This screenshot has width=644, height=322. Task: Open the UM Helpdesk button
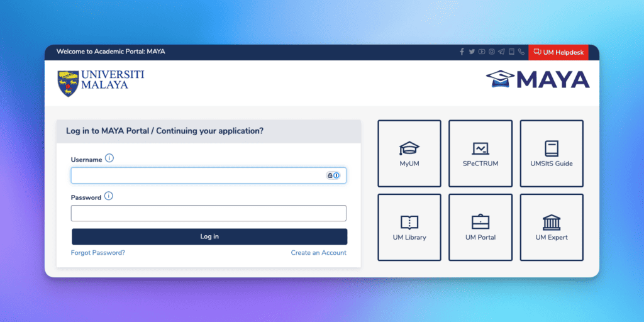(x=558, y=52)
